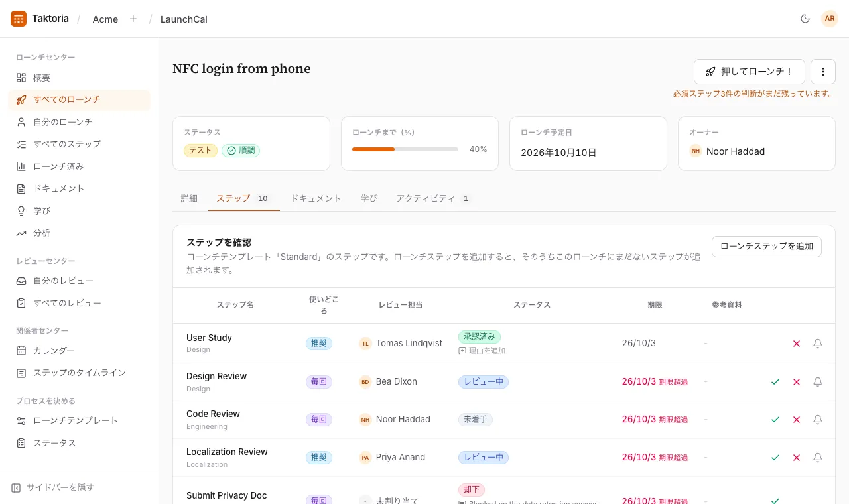Open カレンダー in the sidebar
849x504 pixels.
80,351
